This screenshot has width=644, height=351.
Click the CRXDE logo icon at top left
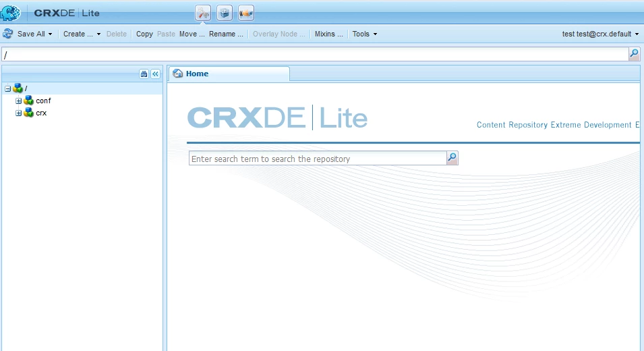[x=10, y=13]
